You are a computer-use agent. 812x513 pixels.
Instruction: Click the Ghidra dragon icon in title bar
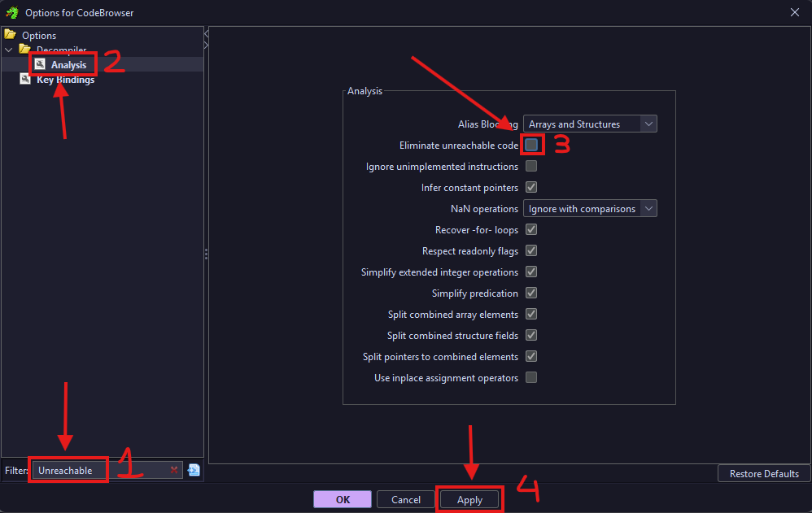point(11,12)
